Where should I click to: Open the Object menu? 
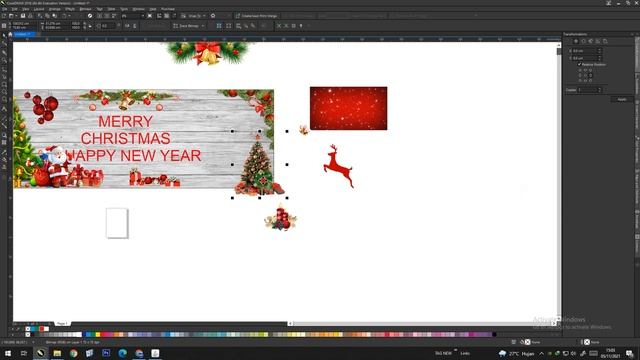point(54,9)
